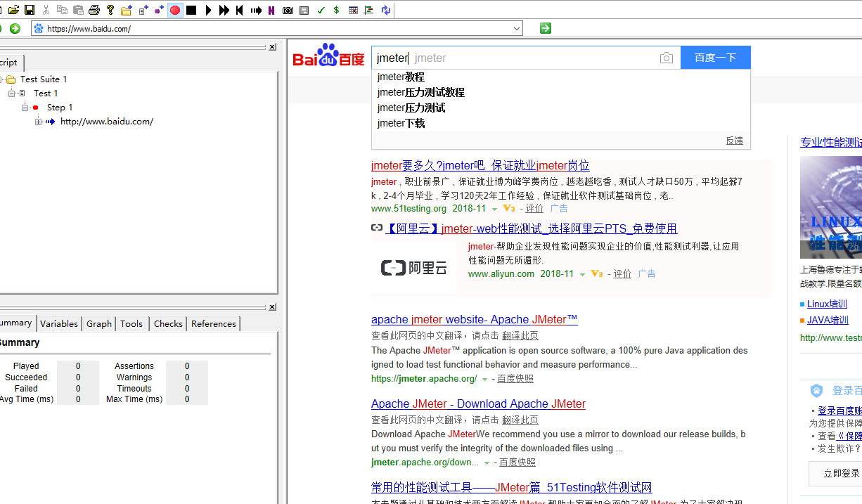Screen dimensions: 862x504
Task: Click the green dollar variable icon
Action: click(x=337, y=10)
